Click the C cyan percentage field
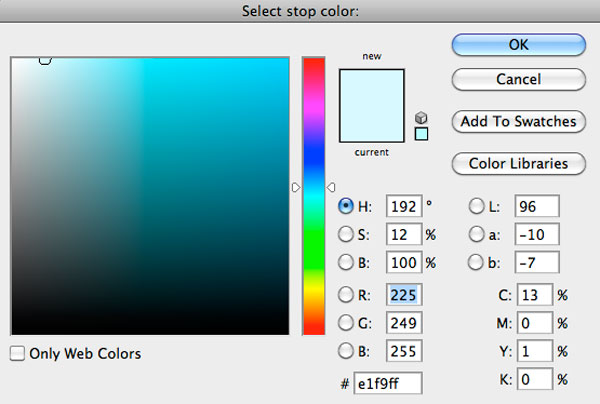The image size is (600, 404). coord(535,295)
